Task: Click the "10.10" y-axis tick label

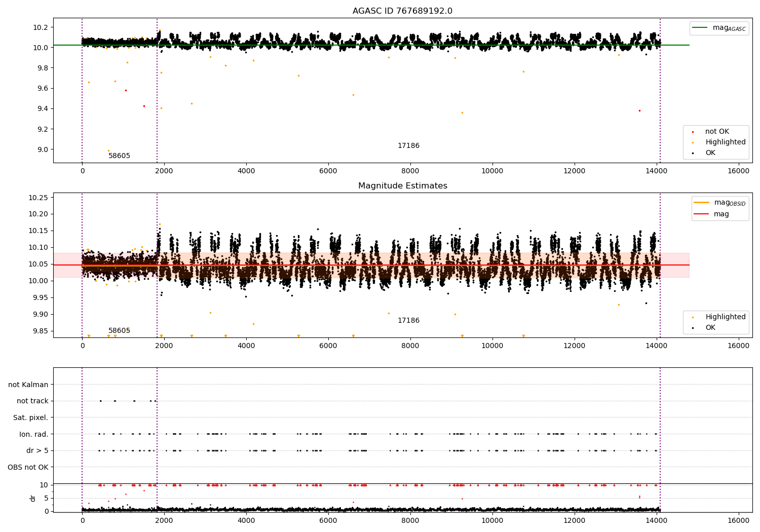Action: point(39,248)
